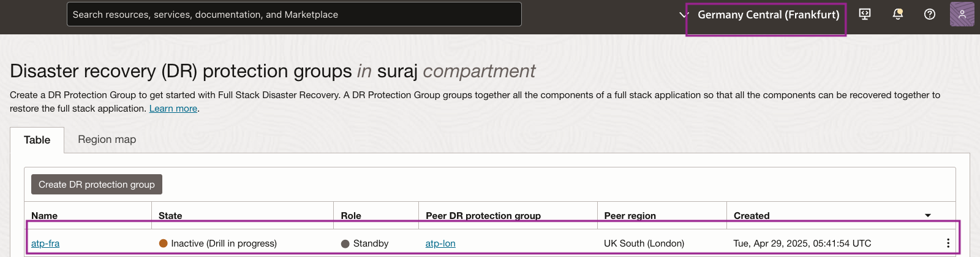Click the chevron beside the region name
980x257 pixels.
point(684,15)
